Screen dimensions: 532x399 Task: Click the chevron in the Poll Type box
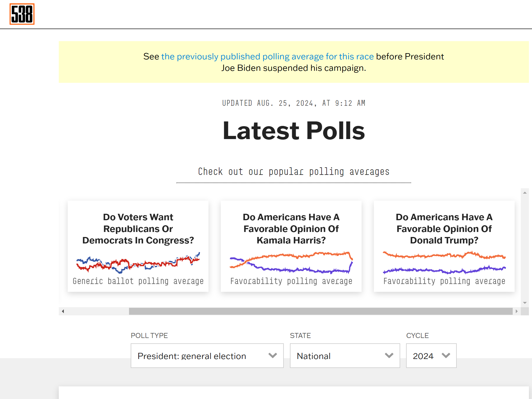point(273,356)
